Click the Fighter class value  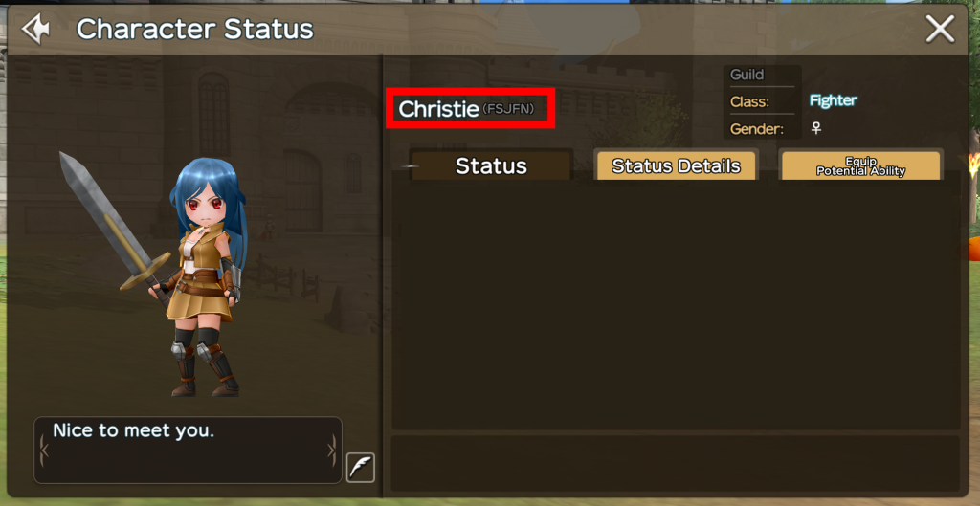(x=834, y=99)
